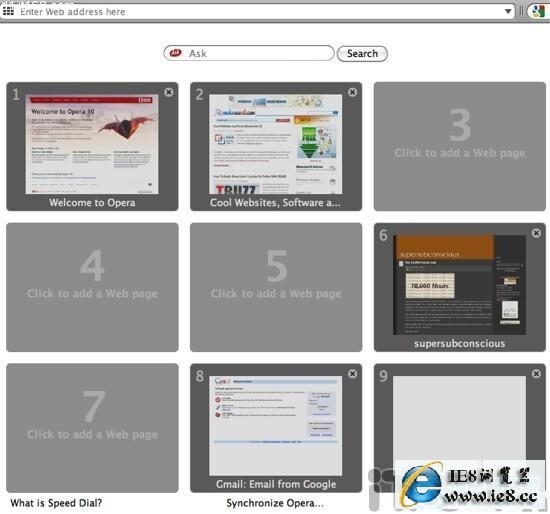Remove Welcome to Opera speed dial entry
Image resolution: width=550 pixels, height=514 pixels.
pos(169,92)
